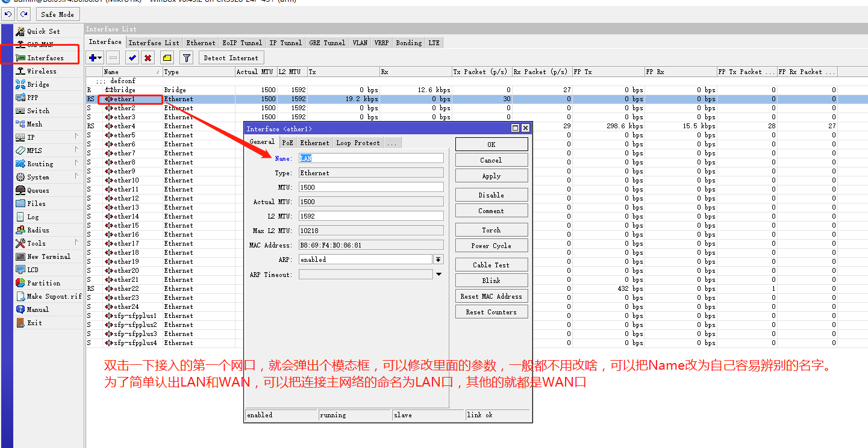The image size is (868, 448).
Task: Open Partition in the sidebar
Action: pos(43,283)
